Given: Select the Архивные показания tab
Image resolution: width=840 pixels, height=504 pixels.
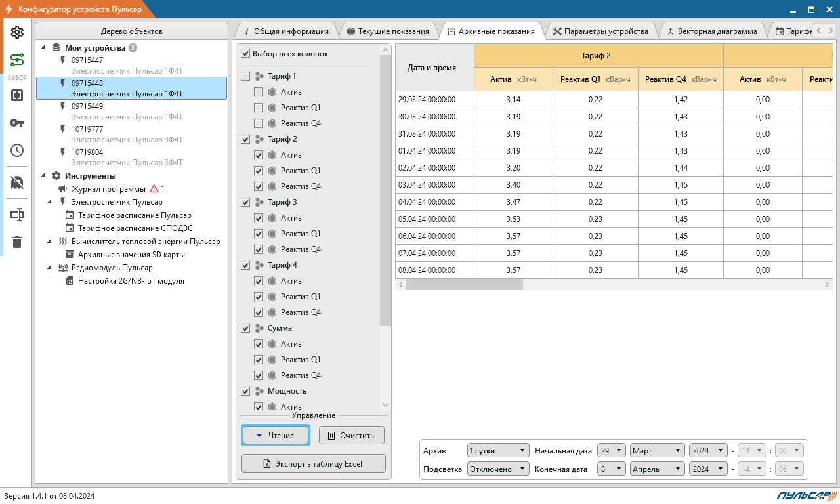Looking at the screenshot, I should click(x=492, y=31).
